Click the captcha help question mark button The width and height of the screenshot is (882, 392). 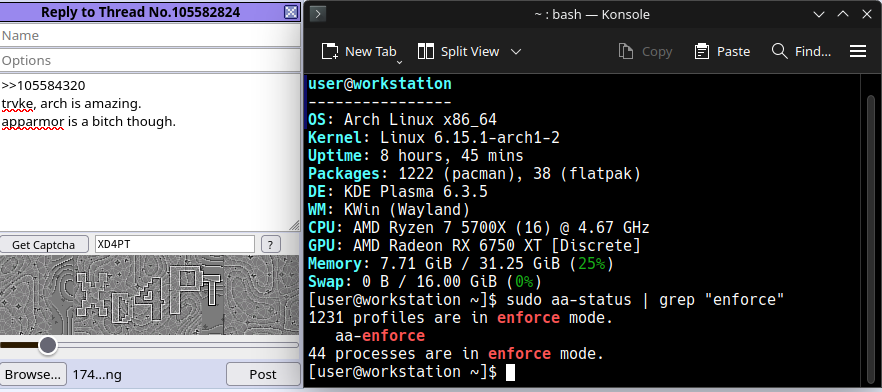tap(271, 245)
